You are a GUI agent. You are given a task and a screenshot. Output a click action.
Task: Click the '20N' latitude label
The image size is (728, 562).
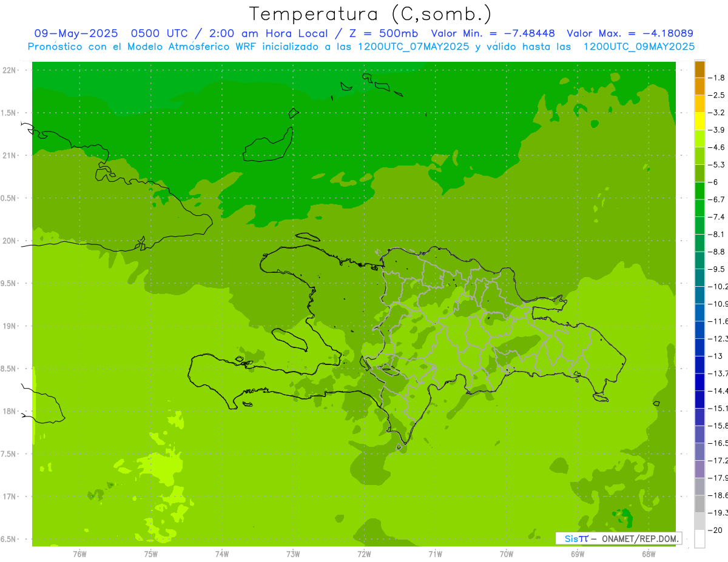click(x=10, y=241)
